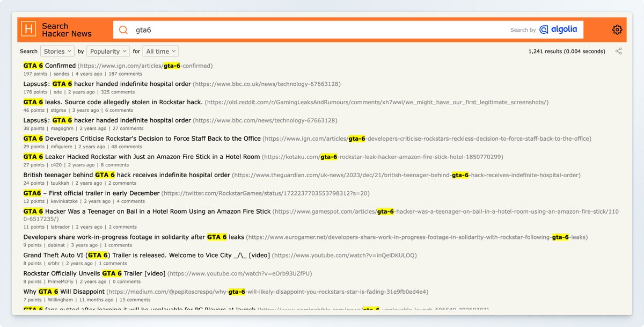Click the magnifying glass search icon
This screenshot has height=327, width=644.
122,30
